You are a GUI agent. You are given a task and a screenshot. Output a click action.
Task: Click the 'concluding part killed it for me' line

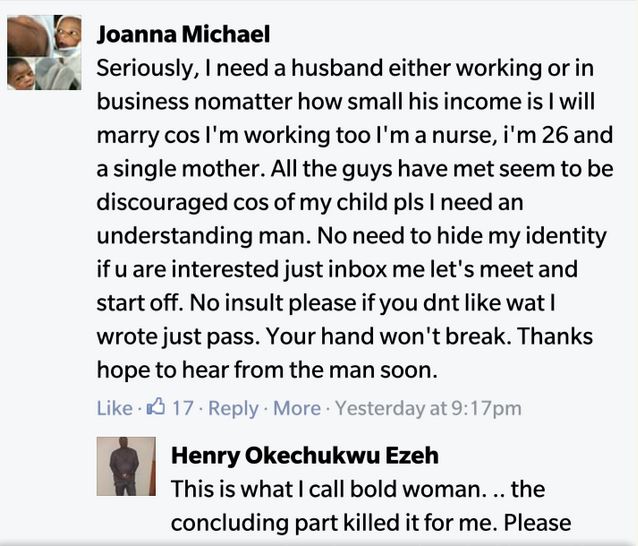(x=370, y=523)
